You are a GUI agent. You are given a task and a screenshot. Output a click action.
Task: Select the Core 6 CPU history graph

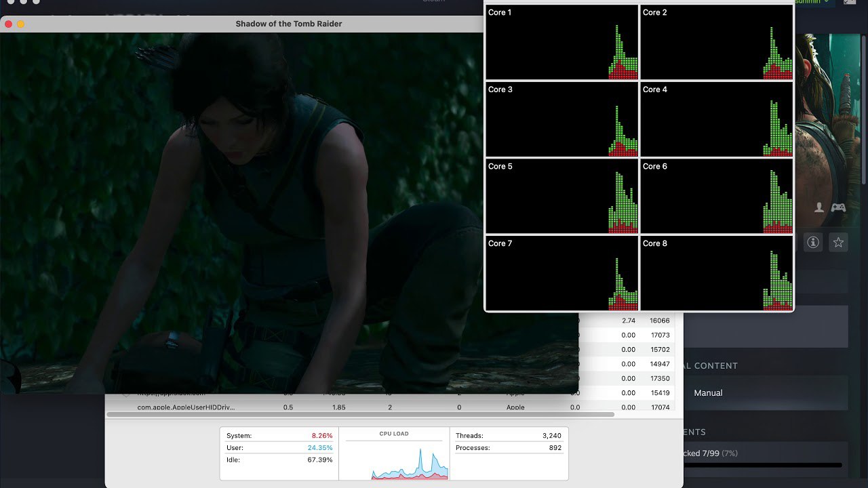(x=716, y=196)
